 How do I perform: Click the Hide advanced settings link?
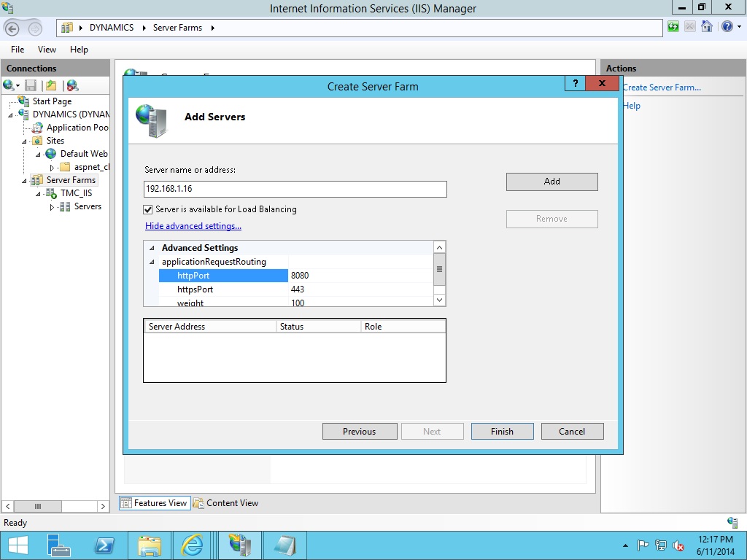pyautogui.click(x=193, y=226)
